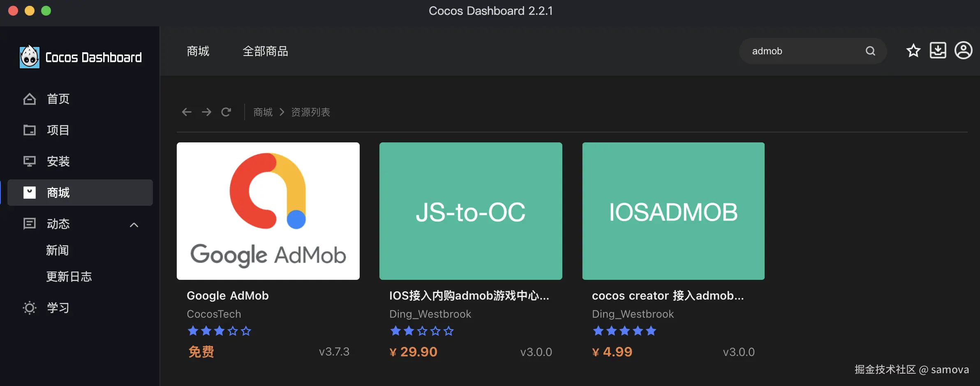Open the favorites star icon
This screenshot has height=386, width=980.
click(913, 50)
